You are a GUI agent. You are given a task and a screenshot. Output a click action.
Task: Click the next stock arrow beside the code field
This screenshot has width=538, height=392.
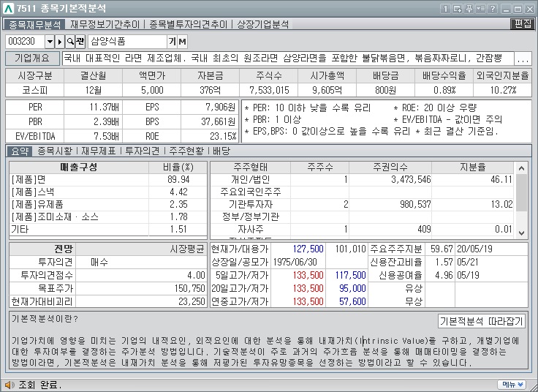[60, 42]
